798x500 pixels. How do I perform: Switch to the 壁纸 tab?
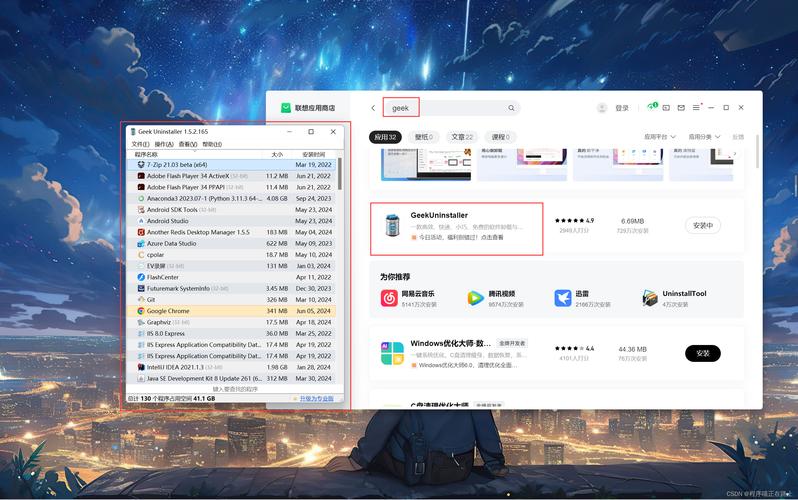coord(423,137)
